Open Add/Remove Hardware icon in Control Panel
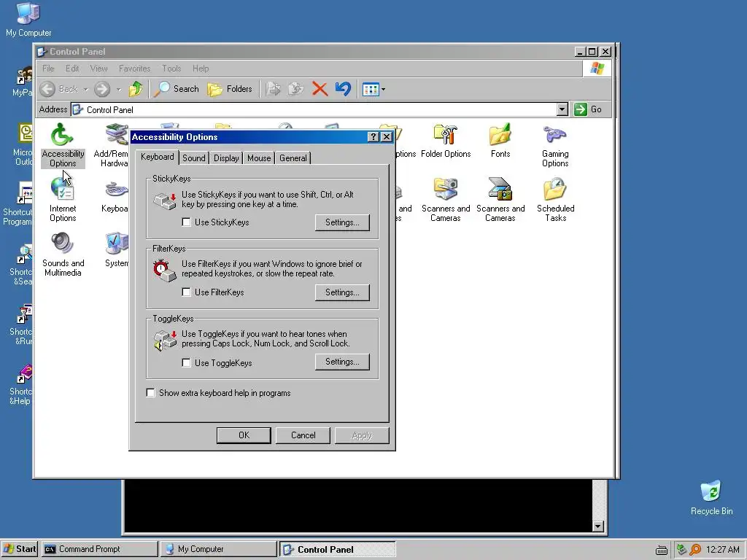The image size is (747, 560). [x=114, y=145]
